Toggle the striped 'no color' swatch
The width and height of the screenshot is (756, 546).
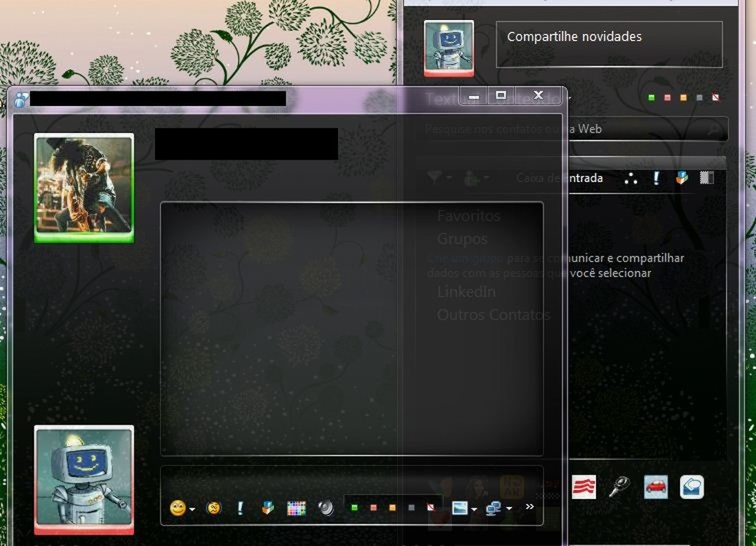[x=430, y=508]
